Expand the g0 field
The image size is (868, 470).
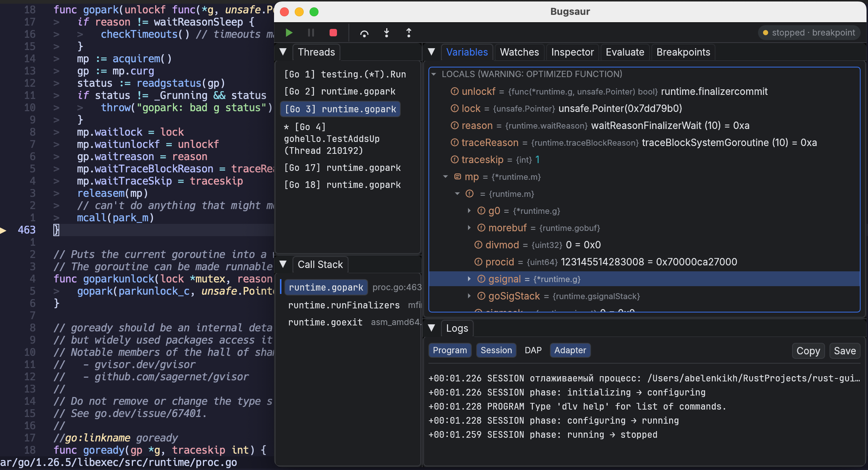pos(469,211)
